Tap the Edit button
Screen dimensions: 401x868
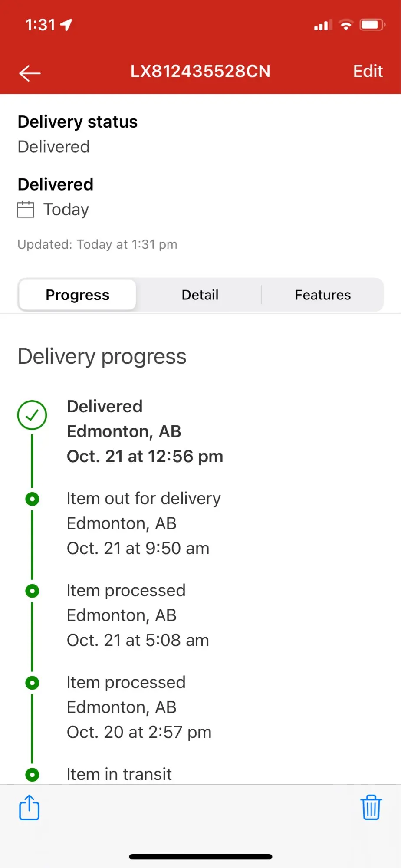(x=368, y=71)
